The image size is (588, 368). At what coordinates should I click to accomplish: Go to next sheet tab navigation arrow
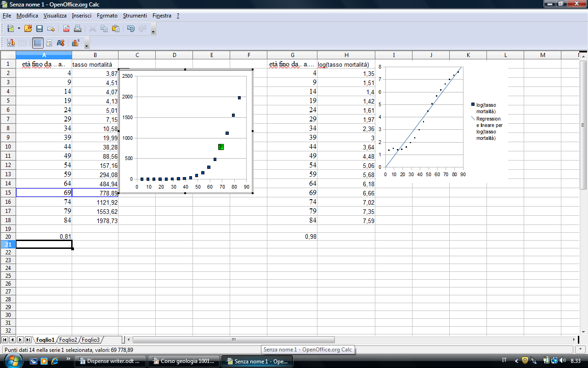click(20, 339)
